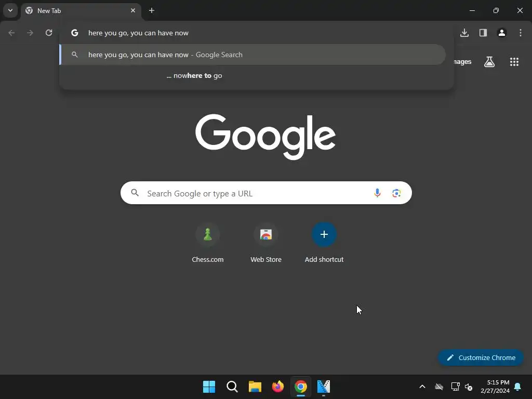
Task: Open the Windows Start menu
Action: [x=209, y=387]
